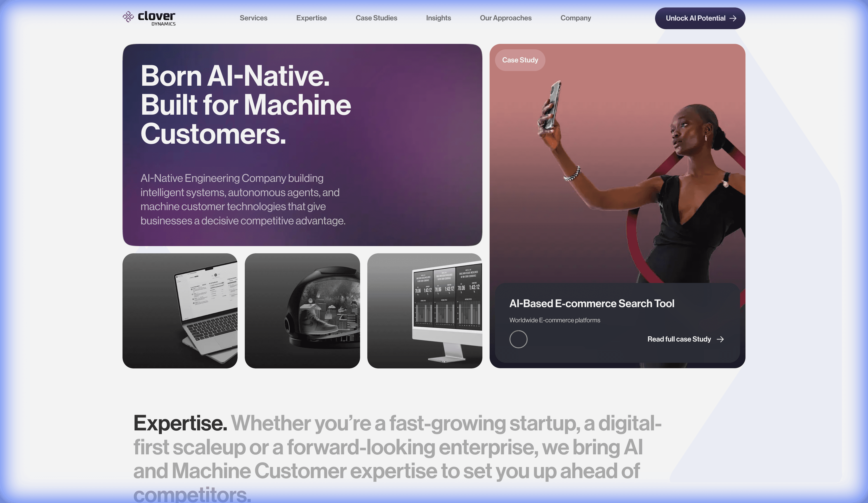Open the iMac analytics monitor thumbnail
Viewport: 868px width, 503px height.
tap(425, 311)
